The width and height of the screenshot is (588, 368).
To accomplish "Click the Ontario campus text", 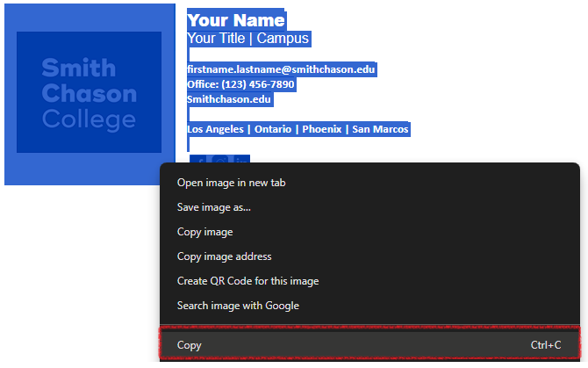I will click(x=273, y=129).
